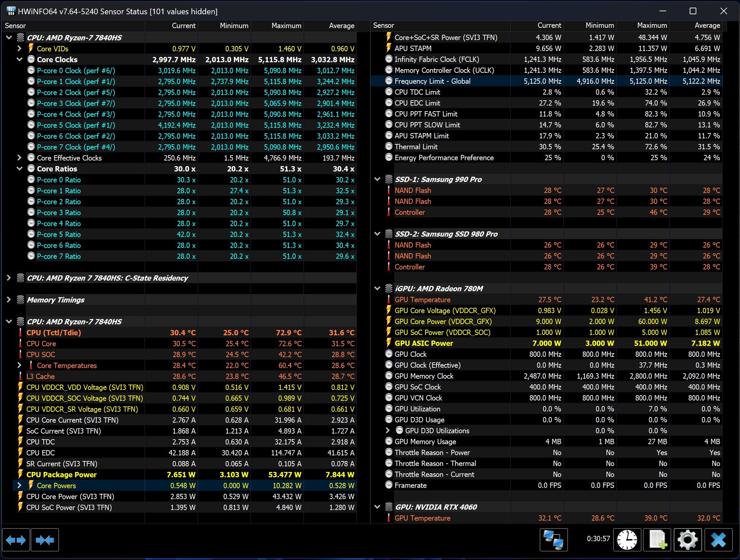The image size is (740, 560).
Task: Expand the Memory Timings section
Action: (9, 300)
